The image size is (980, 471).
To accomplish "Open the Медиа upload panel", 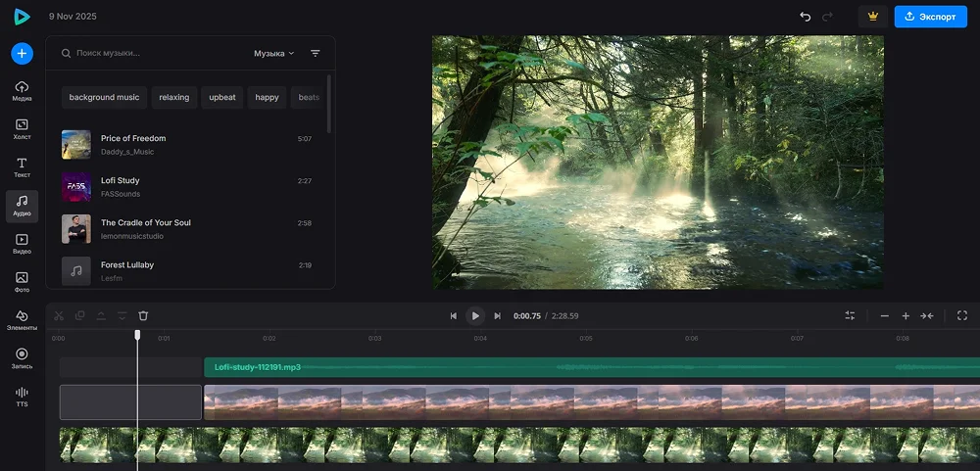I will 22,90.
